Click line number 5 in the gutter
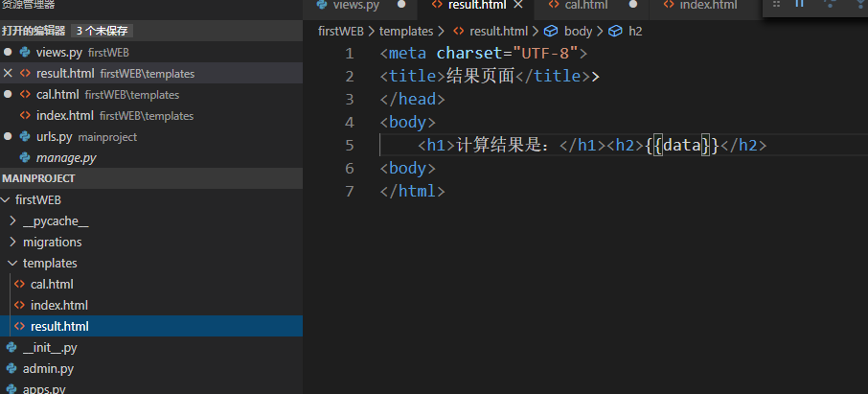The width and height of the screenshot is (868, 394). tap(349, 145)
